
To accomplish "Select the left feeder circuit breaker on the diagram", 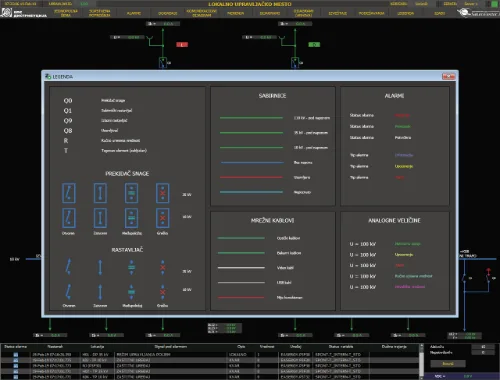I will 163,62.
